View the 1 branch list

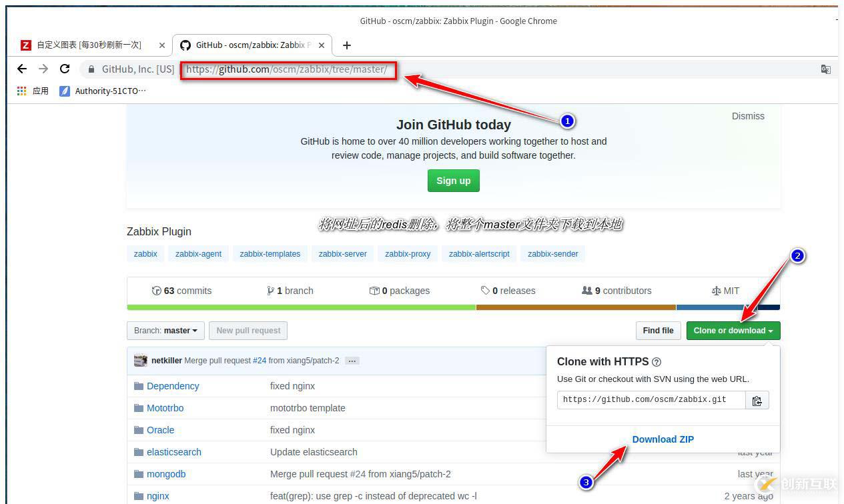(x=290, y=291)
